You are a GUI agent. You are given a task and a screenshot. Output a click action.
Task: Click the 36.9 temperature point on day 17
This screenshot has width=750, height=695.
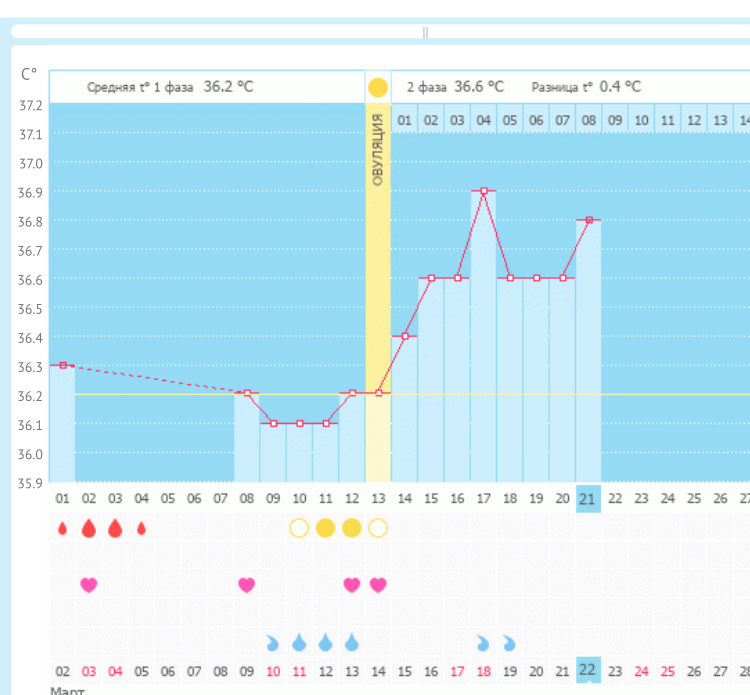click(x=484, y=190)
